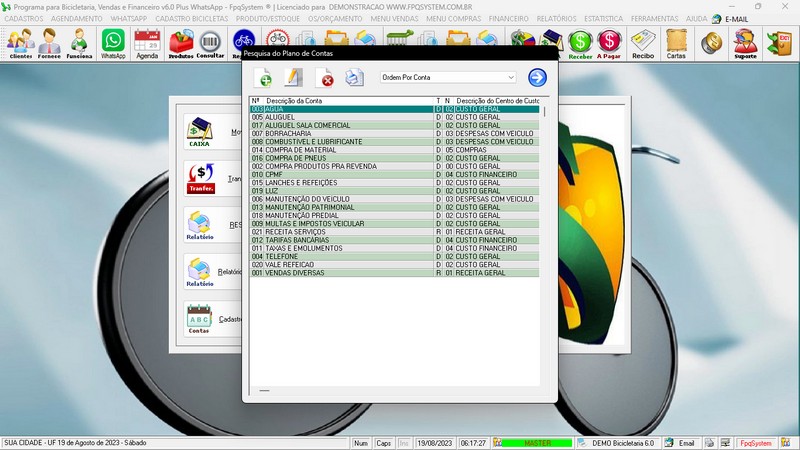Image resolution: width=800 pixels, height=450 pixels.
Task: Click the Caixa icon in background panel
Action: point(200,132)
